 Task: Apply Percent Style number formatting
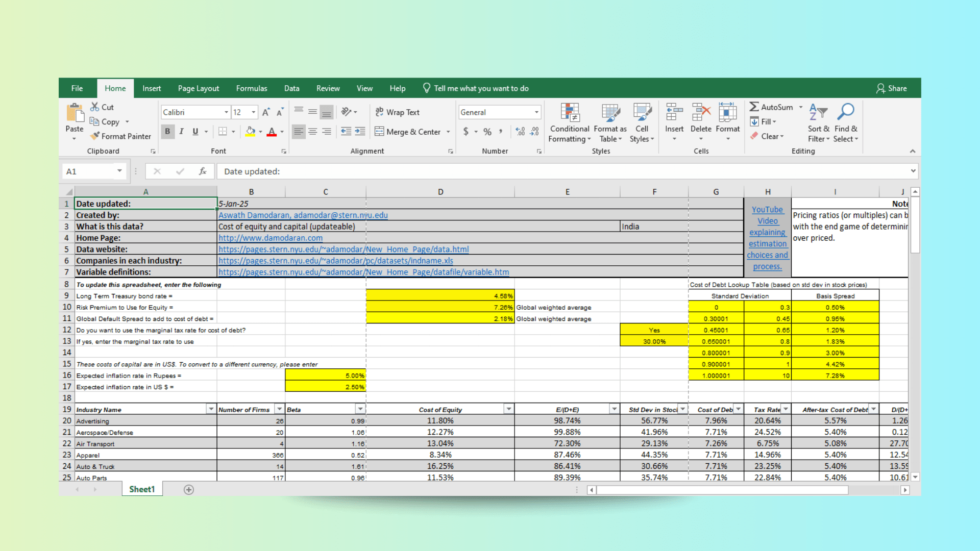click(487, 131)
